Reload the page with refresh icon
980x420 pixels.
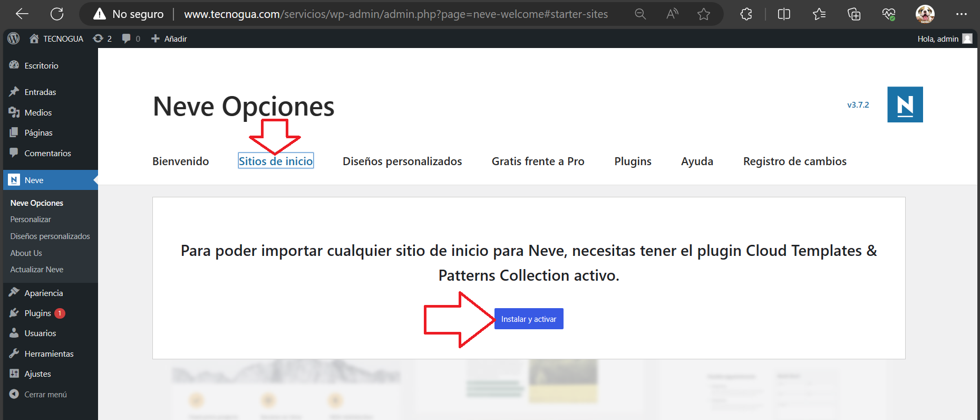(x=57, y=14)
